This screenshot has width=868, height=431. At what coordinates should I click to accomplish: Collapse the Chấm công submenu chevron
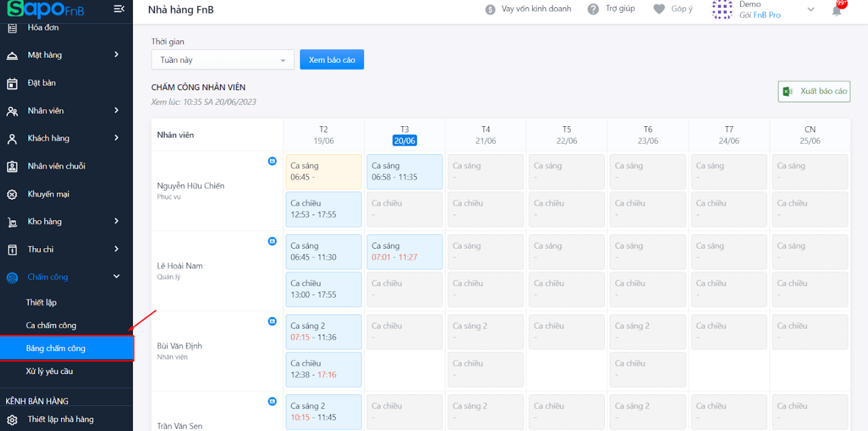tap(116, 277)
